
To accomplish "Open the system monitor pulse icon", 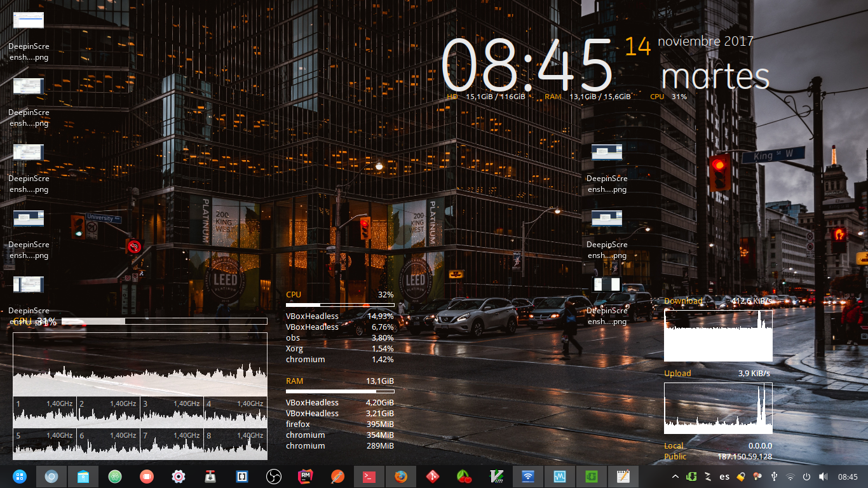I will click(560, 477).
